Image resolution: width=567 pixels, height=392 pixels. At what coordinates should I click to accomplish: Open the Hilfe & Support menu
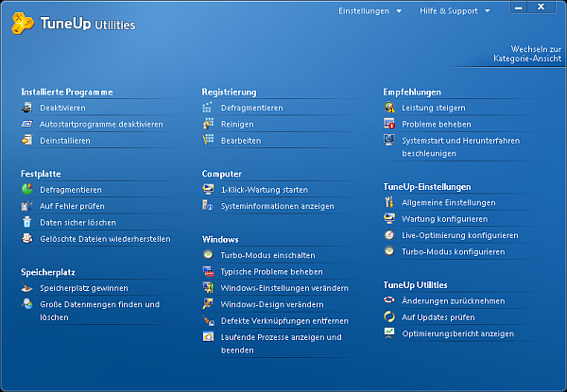tap(455, 11)
